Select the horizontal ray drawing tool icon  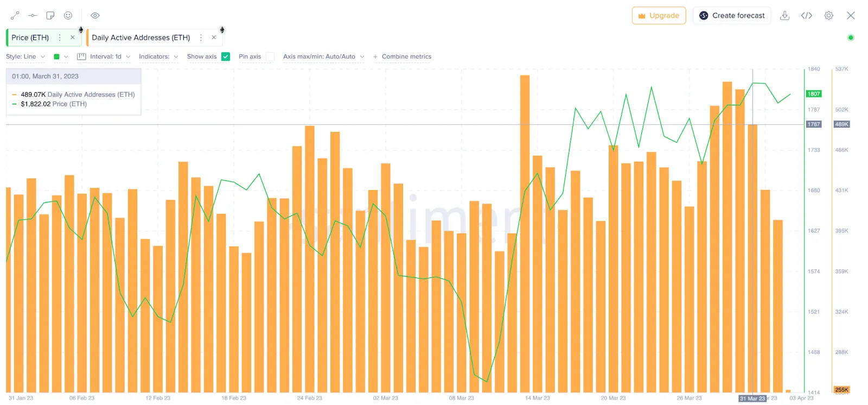33,16
